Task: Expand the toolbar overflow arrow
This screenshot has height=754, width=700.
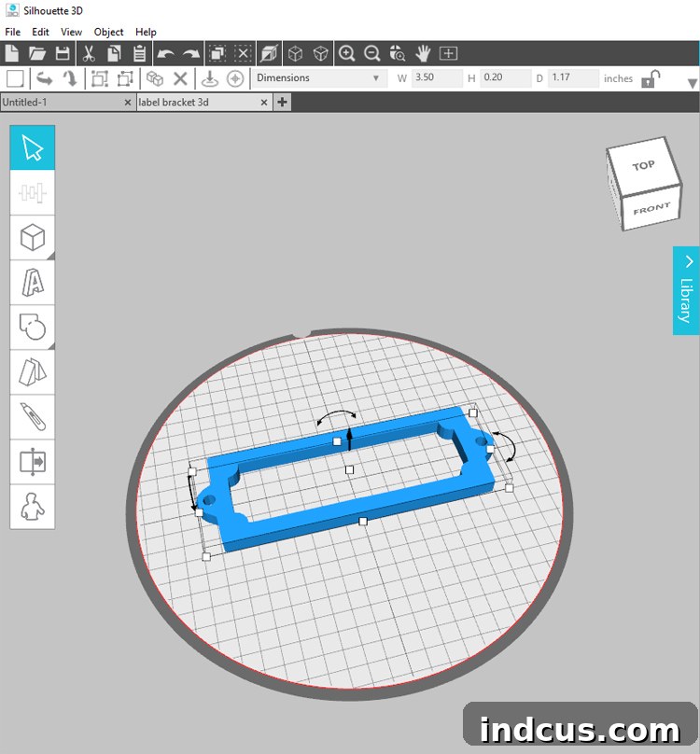Action: tap(693, 83)
